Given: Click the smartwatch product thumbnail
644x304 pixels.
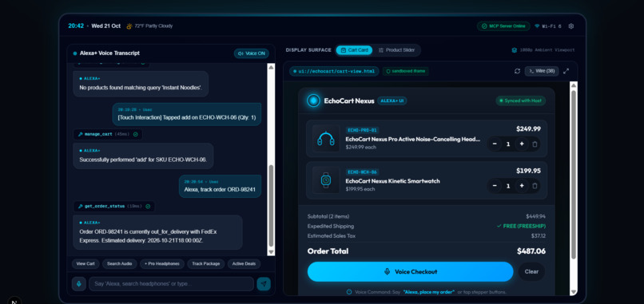Looking at the screenshot, I should tap(326, 180).
